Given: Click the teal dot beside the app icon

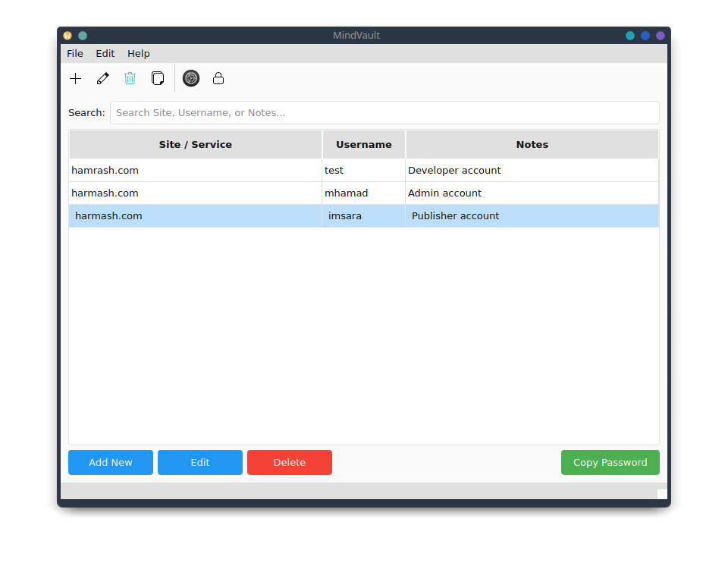Looking at the screenshot, I should pyautogui.click(x=83, y=36).
